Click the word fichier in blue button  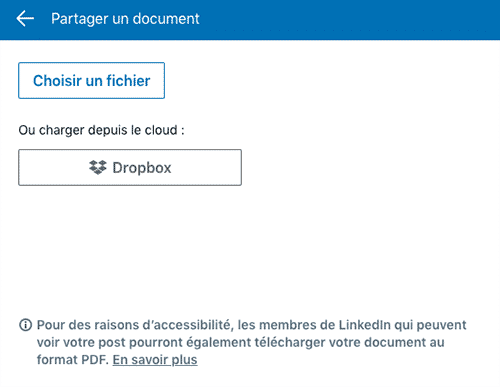click(x=128, y=81)
